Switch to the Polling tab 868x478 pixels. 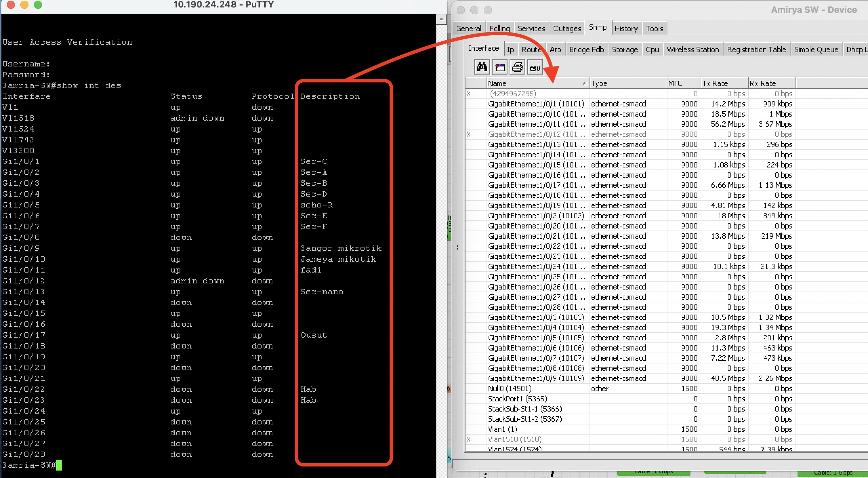499,28
